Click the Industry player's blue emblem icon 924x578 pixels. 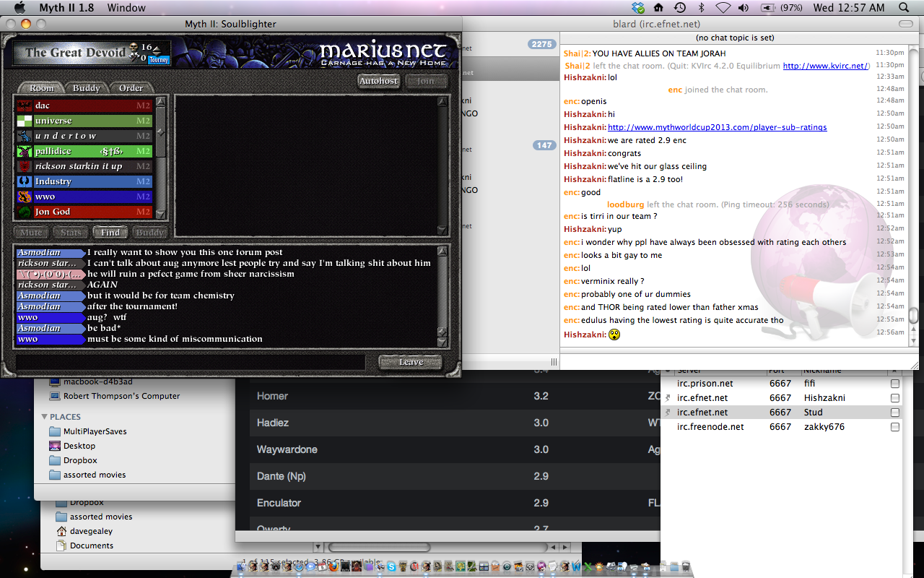coord(25,181)
